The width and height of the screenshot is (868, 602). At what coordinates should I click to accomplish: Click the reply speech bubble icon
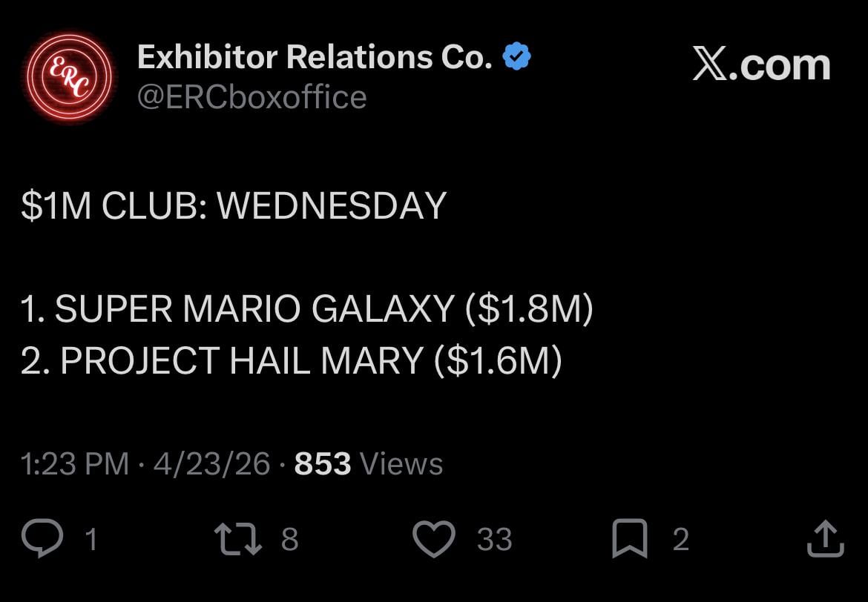point(42,539)
